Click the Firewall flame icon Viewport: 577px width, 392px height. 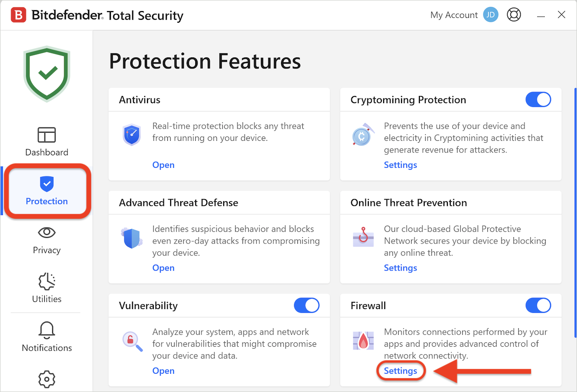[x=362, y=341]
